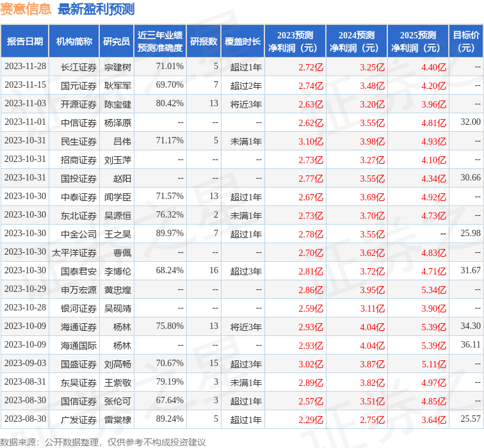This screenshot has height=448, width=484.
Task: Click accuracy value 89.24%
Action: [x=170, y=419]
